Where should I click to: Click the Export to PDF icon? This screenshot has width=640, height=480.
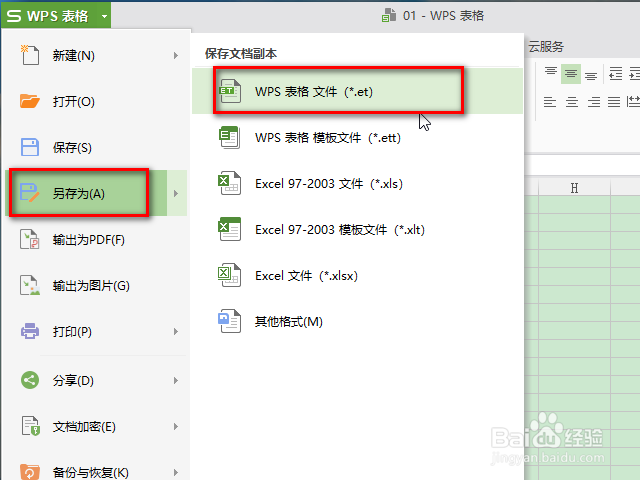[x=30, y=239]
